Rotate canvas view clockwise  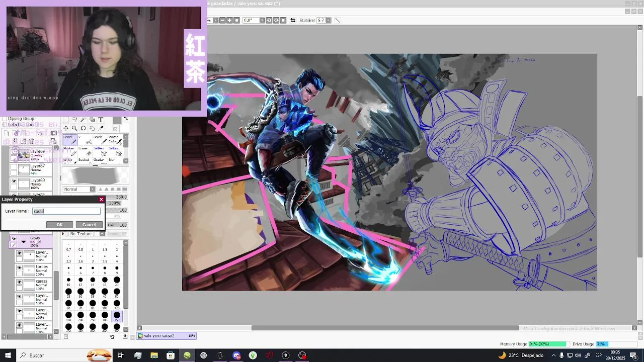click(x=276, y=20)
